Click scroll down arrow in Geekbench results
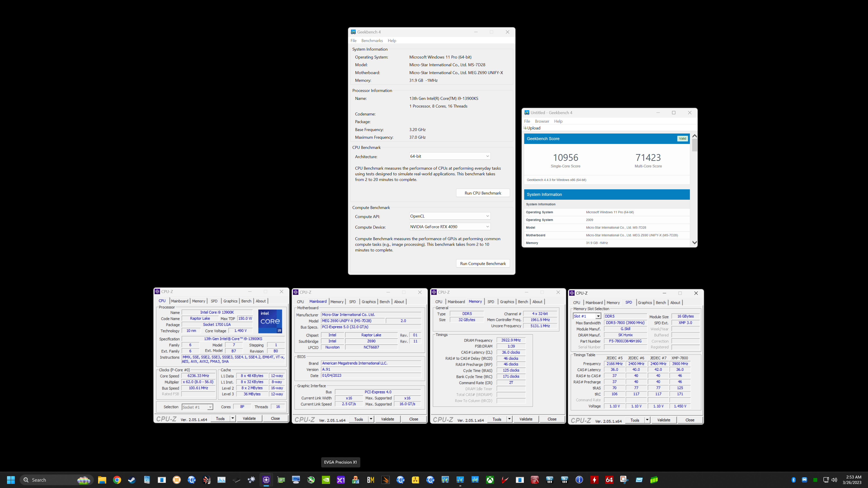This screenshot has width=868, height=488. point(694,242)
